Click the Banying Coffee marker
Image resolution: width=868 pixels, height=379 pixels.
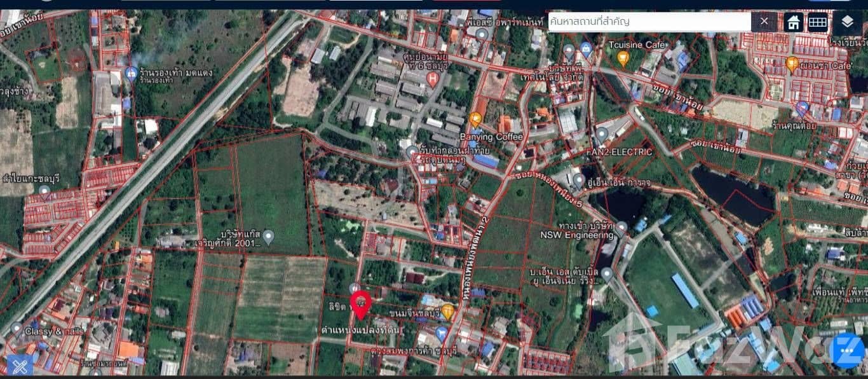(x=475, y=119)
